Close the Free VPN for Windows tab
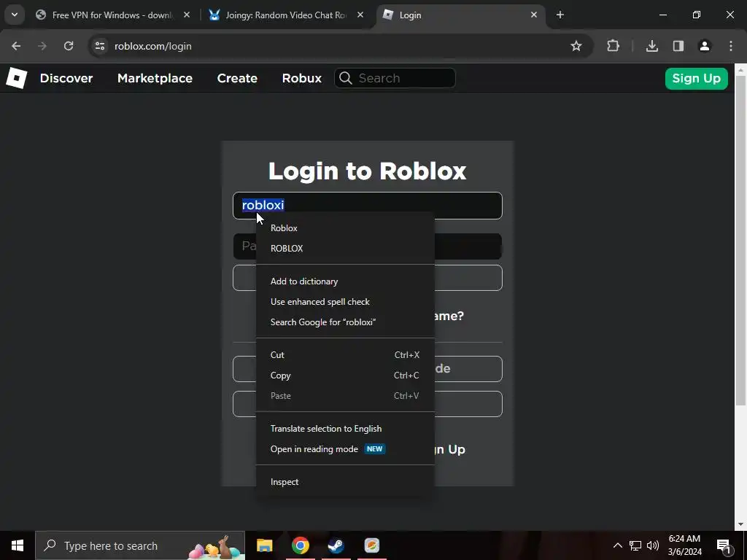 [187, 15]
